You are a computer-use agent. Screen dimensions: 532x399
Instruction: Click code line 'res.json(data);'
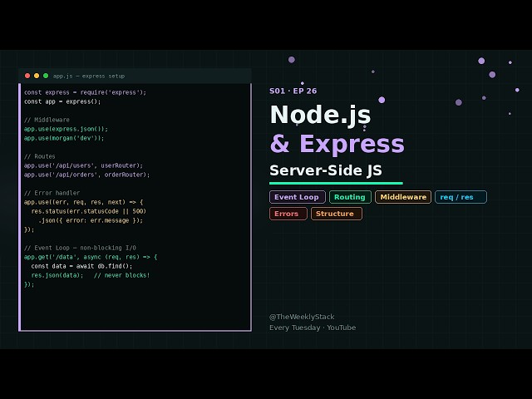57,275
